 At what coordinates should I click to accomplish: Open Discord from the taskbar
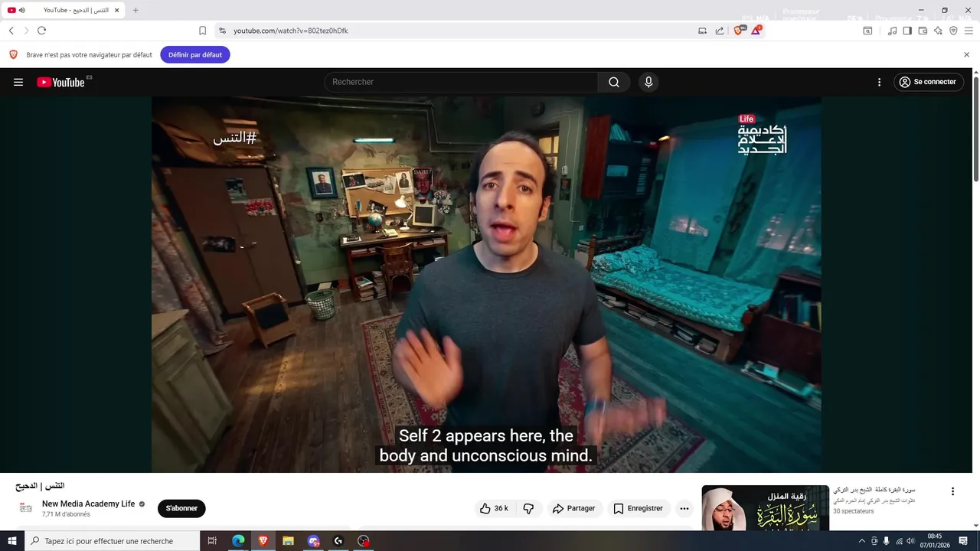tap(313, 541)
